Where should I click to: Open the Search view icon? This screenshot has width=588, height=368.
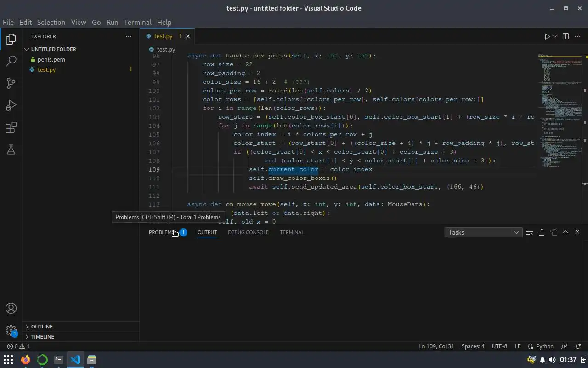pos(11,61)
